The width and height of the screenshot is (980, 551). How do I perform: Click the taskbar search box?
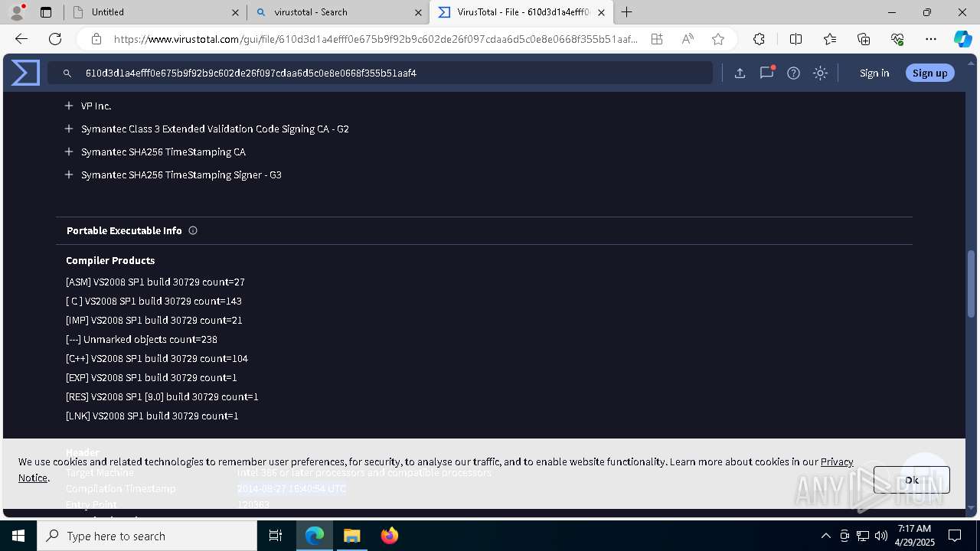point(147,536)
